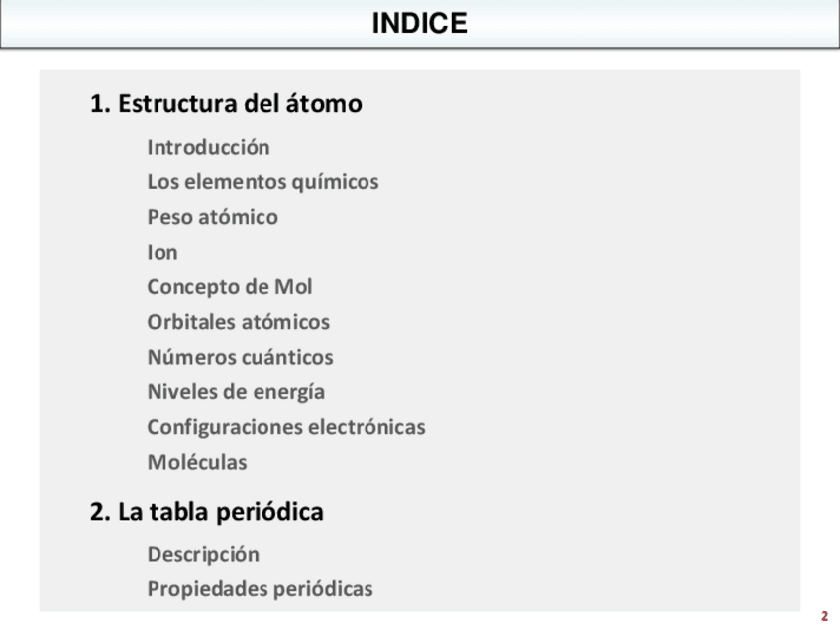The height and width of the screenshot is (630, 840).
Task: Open section 1. Estructura del átomo
Action: [x=226, y=103]
